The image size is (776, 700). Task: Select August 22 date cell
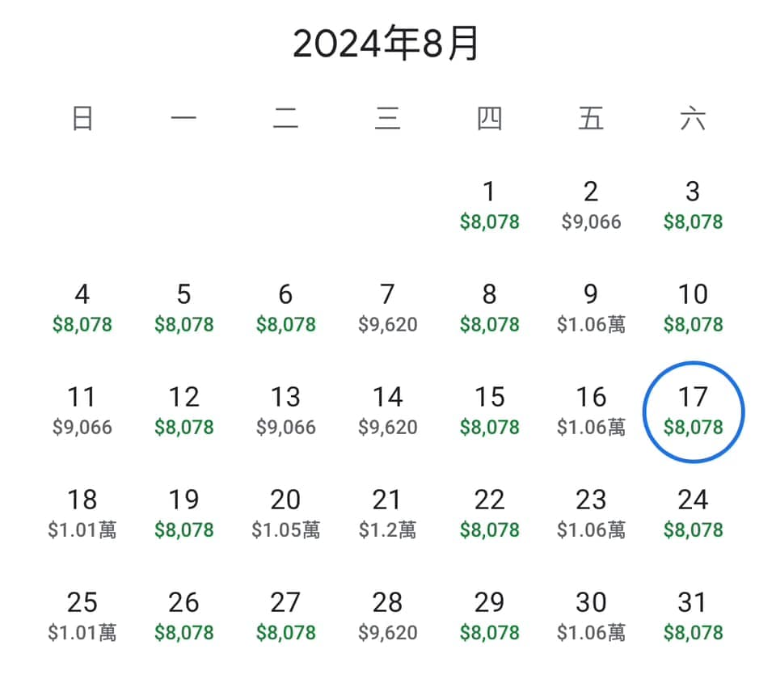489,514
